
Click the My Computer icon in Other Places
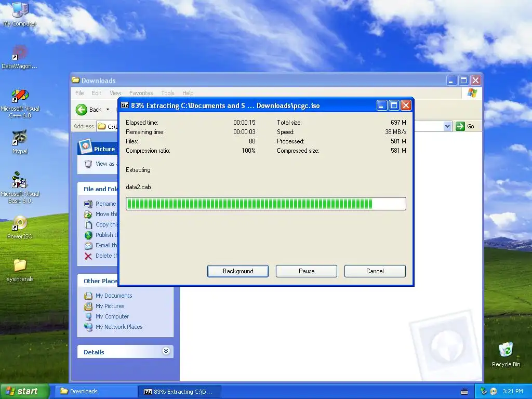coord(88,316)
